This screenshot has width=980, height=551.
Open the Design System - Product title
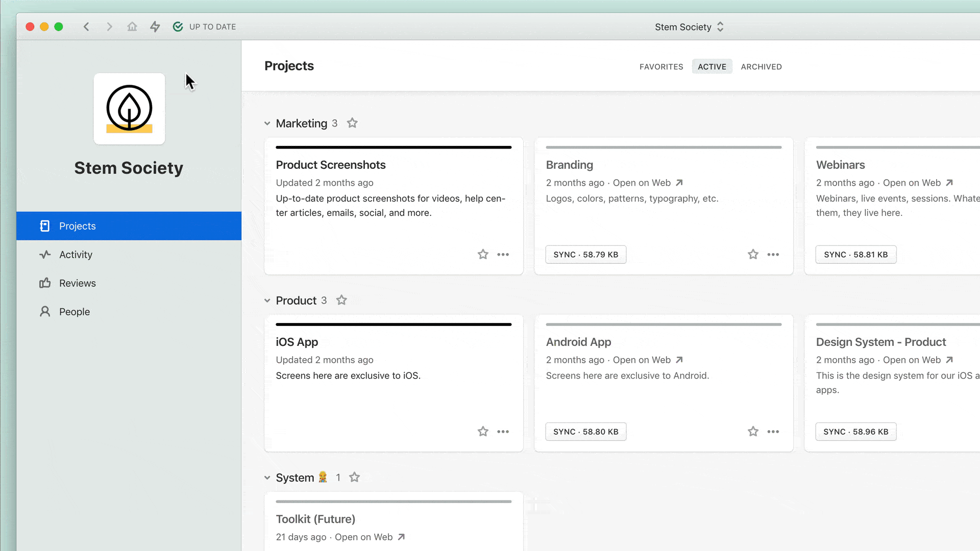(x=881, y=342)
